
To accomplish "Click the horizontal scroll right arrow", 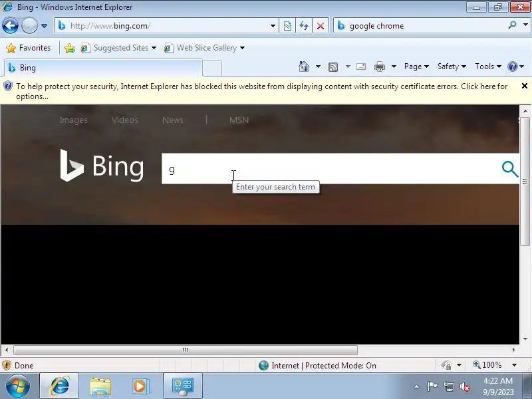I will tap(513, 350).
